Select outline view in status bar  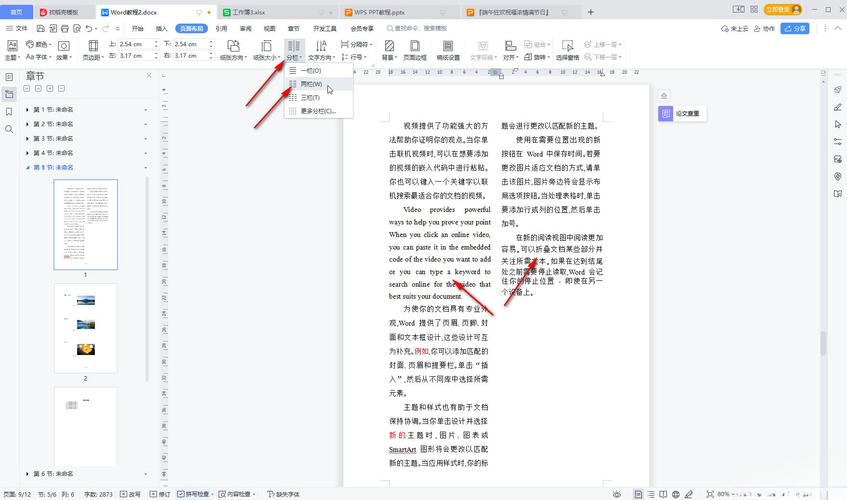tap(651, 494)
